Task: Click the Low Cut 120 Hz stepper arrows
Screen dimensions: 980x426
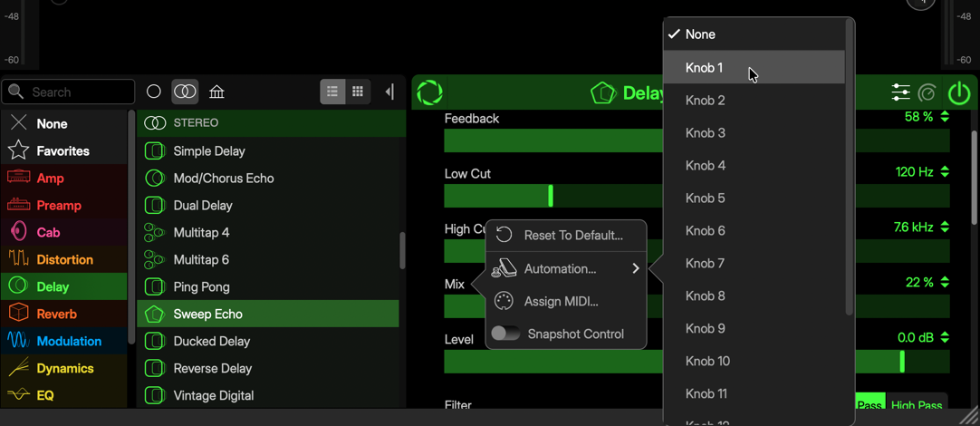Action: 945,171
